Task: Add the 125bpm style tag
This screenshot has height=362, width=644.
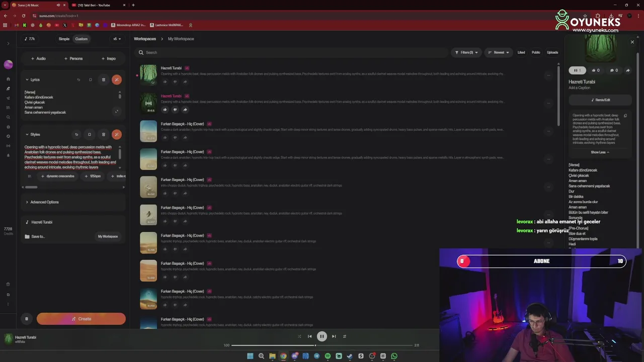Action: 93,176
